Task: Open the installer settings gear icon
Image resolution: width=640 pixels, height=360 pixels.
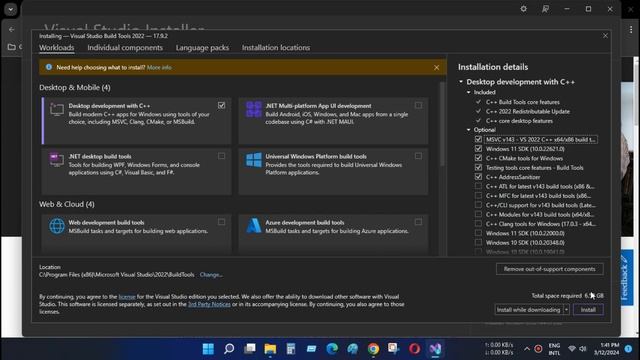Action: (x=524, y=9)
